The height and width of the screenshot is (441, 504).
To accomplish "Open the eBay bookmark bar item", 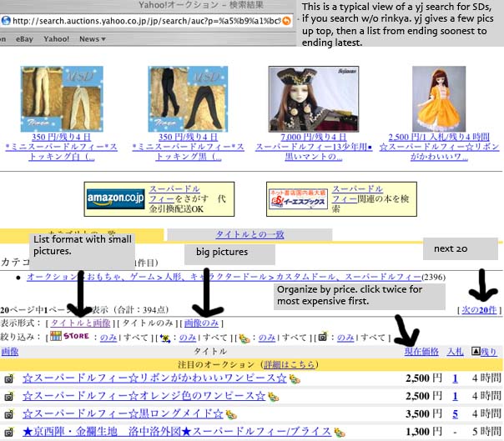I will [x=23, y=38].
